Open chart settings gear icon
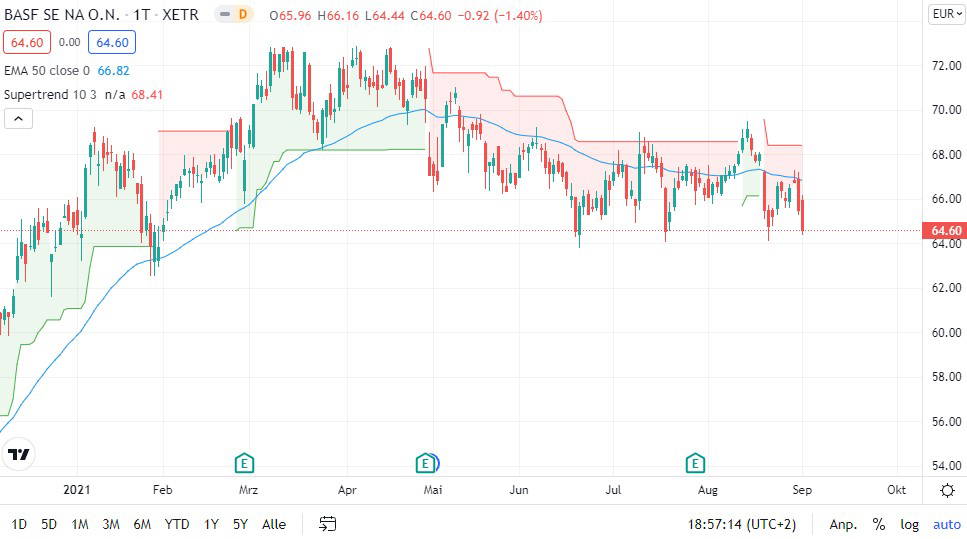The height and width of the screenshot is (539, 967). [x=947, y=490]
